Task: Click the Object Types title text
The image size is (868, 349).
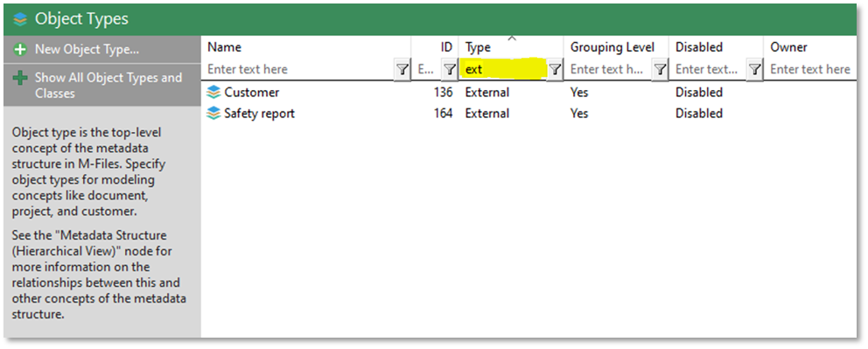Action: coord(81,19)
